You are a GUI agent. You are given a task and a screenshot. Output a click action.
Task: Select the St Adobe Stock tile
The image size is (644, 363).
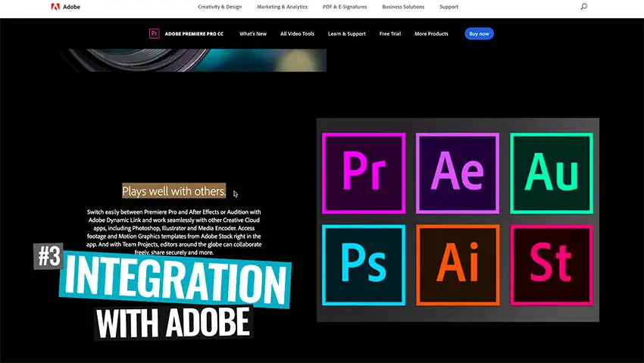(552, 265)
